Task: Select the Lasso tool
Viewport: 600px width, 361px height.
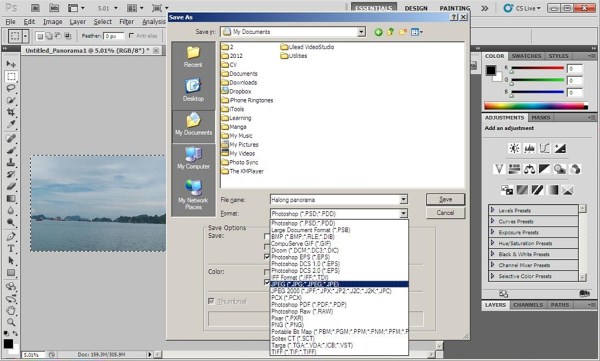Action: [11, 88]
